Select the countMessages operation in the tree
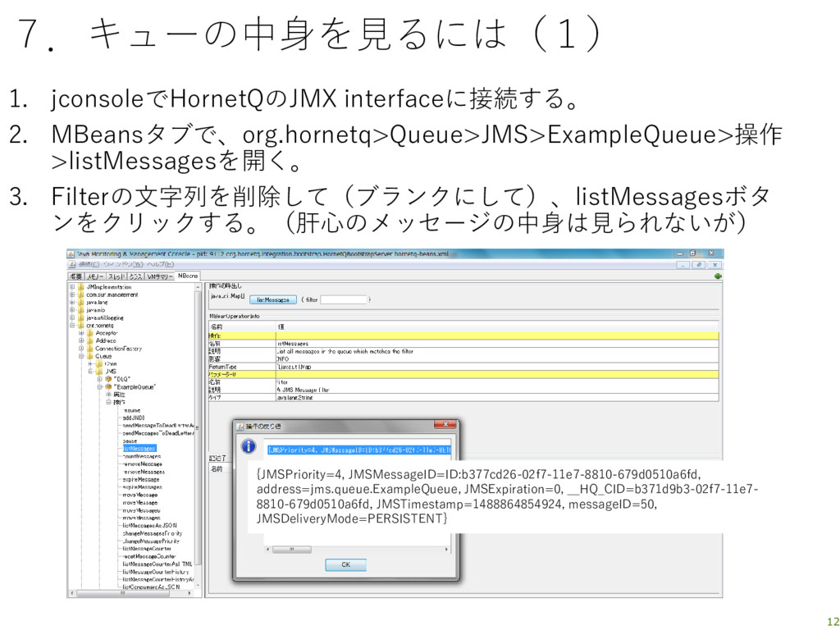 [141, 456]
